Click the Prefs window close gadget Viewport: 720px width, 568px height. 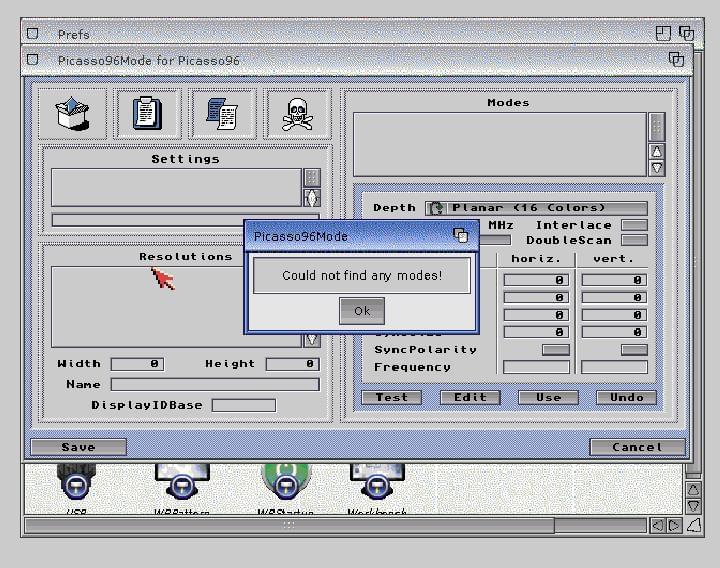pyautogui.click(x=33, y=34)
